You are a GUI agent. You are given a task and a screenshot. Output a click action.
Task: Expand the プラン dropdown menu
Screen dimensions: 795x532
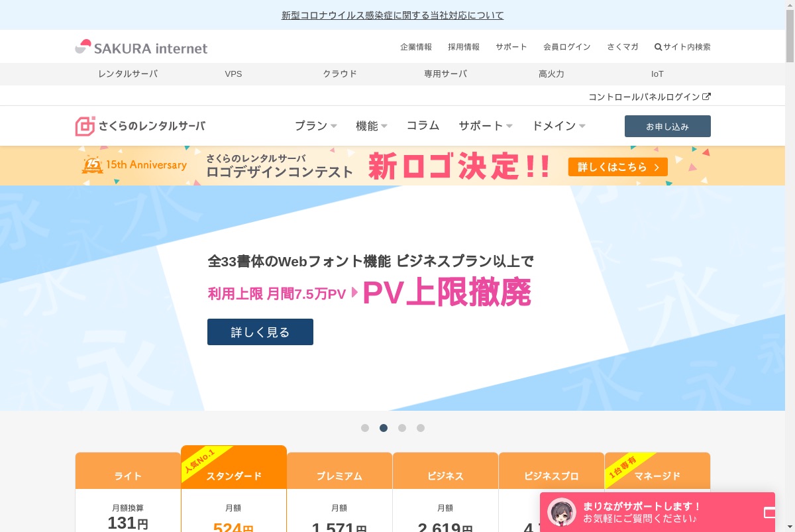tap(316, 126)
